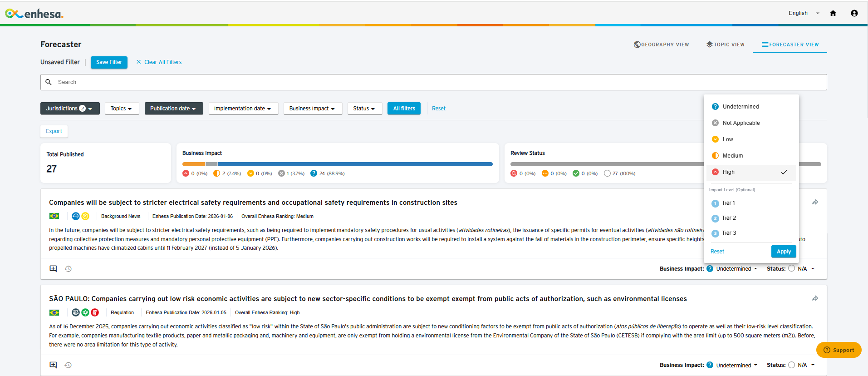Click Clear All Filters link
The image size is (868, 376).
[x=159, y=62]
